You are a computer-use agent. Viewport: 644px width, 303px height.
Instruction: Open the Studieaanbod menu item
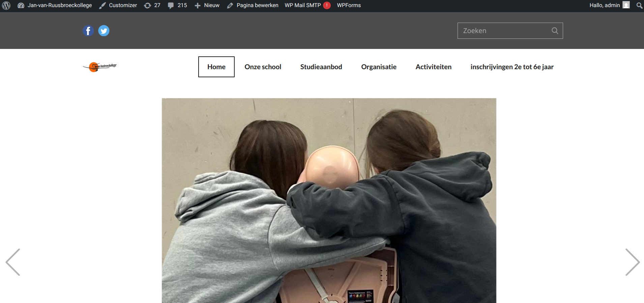coord(321,67)
